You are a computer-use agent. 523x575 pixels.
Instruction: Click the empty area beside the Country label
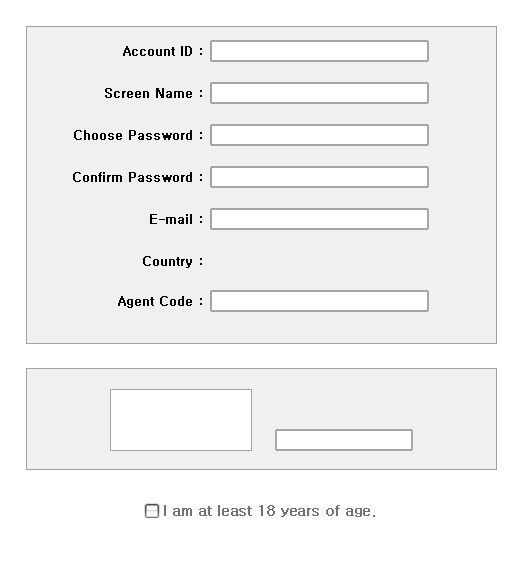pyautogui.click(x=319, y=261)
